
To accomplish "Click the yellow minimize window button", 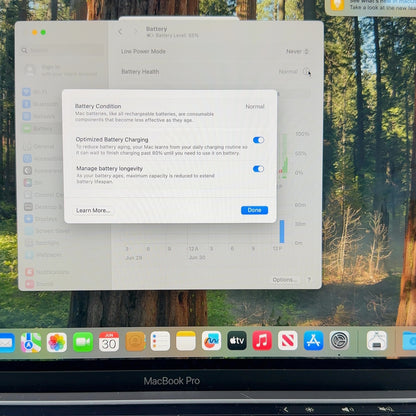I will (34, 32).
